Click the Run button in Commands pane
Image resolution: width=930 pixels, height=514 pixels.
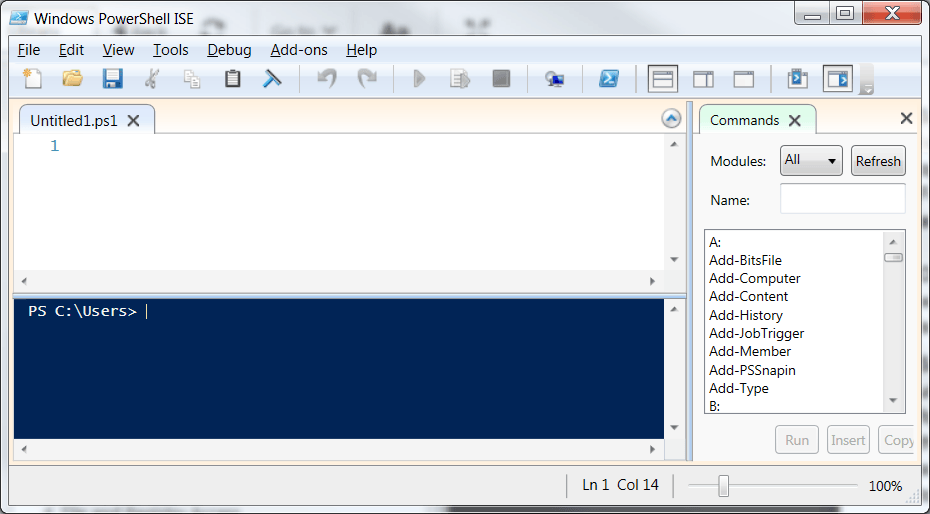[797, 440]
